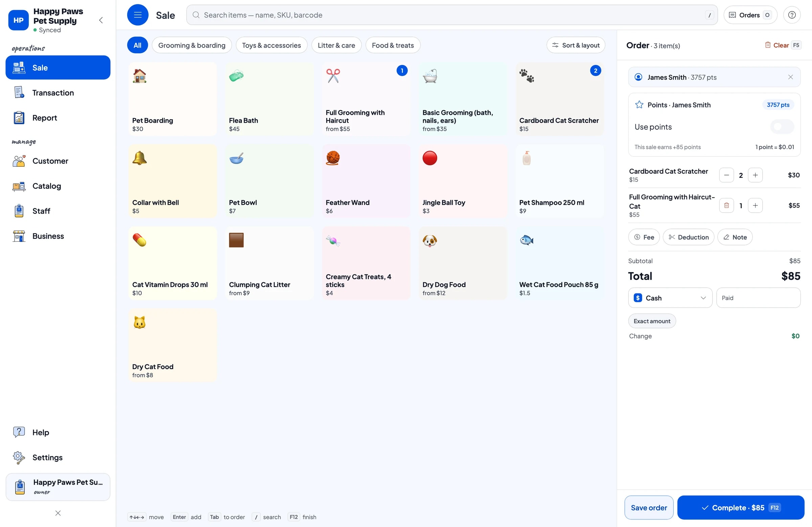Open the blue hamburger menu button

[x=137, y=15]
